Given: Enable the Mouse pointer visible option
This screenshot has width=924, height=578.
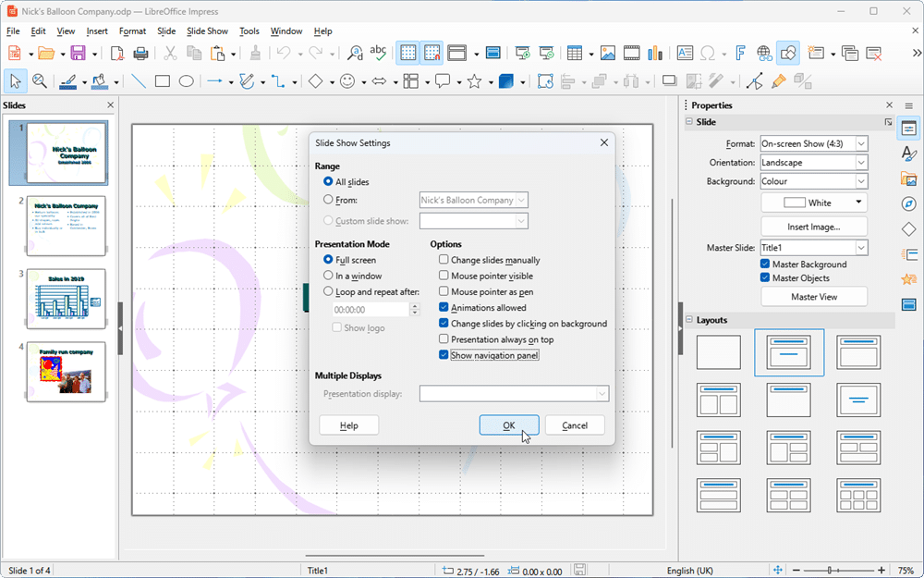Looking at the screenshot, I should [444, 275].
